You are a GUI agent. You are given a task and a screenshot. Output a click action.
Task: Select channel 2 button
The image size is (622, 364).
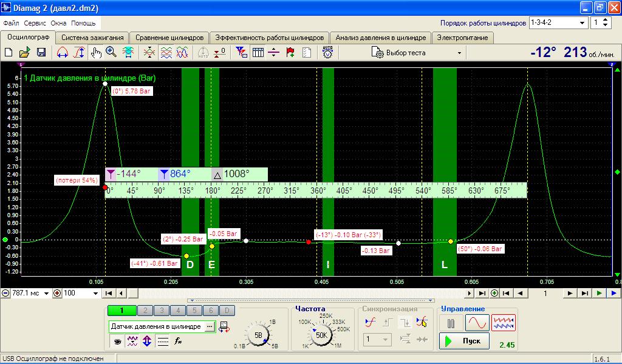(x=146, y=311)
